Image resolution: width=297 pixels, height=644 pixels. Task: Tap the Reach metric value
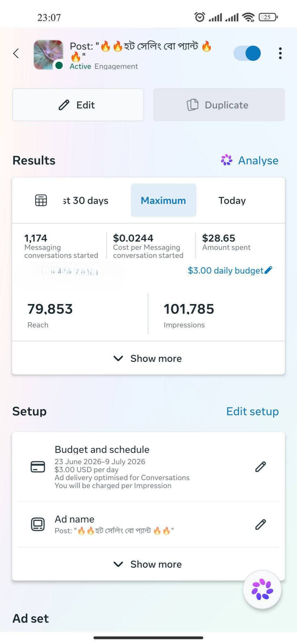click(50, 309)
